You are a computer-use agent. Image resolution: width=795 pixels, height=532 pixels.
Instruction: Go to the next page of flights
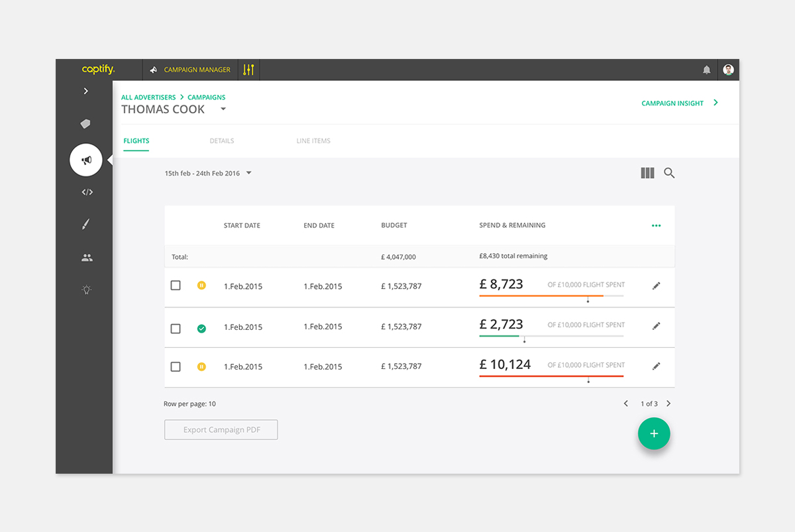[x=668, y=403]
